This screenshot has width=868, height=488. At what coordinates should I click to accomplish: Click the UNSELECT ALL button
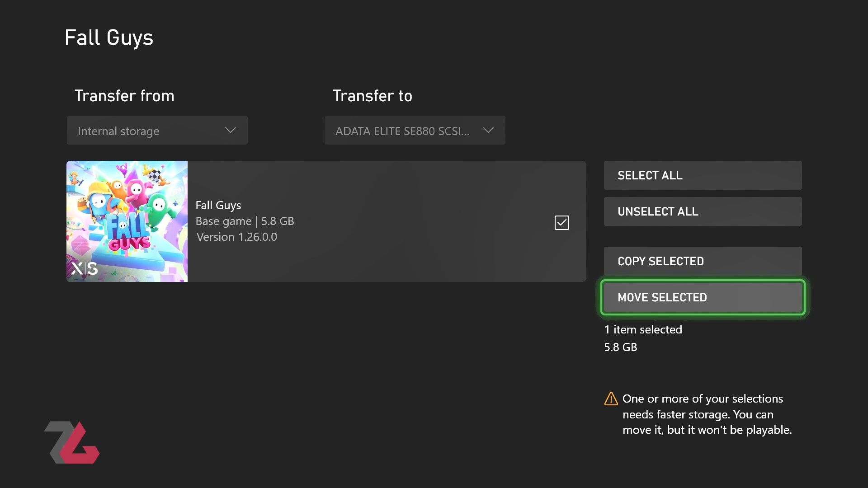pos(703,211)
